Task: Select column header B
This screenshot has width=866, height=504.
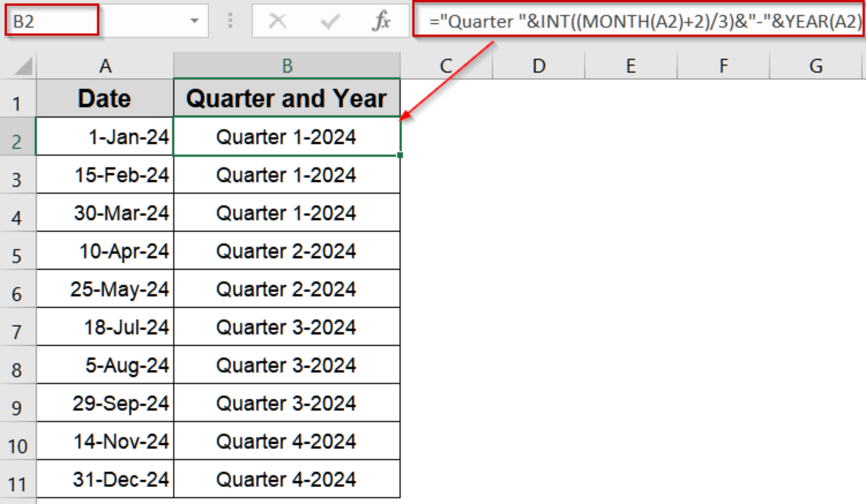Action: click(288, 65)
